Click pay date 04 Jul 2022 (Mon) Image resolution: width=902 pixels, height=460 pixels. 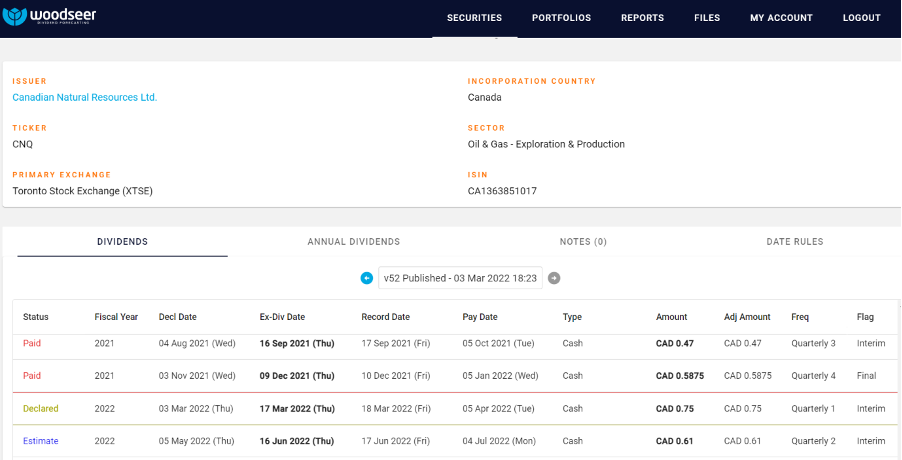point(499,441)
